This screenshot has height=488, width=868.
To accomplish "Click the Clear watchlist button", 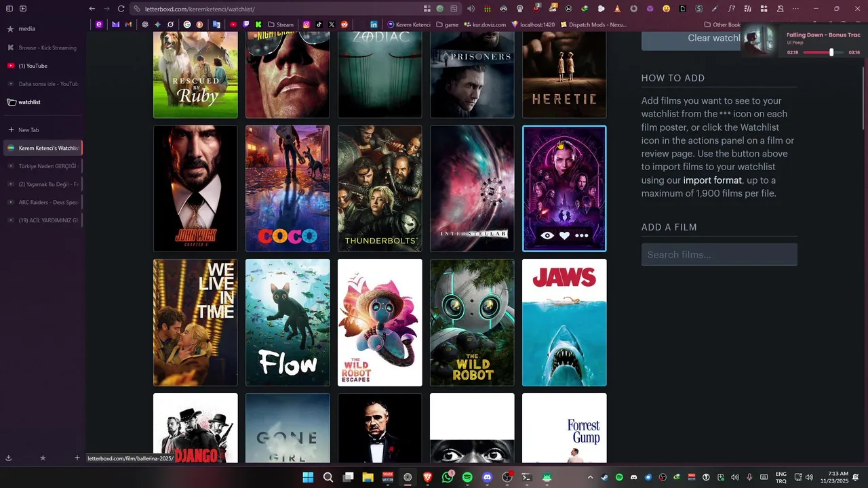I will click(691, 39).
